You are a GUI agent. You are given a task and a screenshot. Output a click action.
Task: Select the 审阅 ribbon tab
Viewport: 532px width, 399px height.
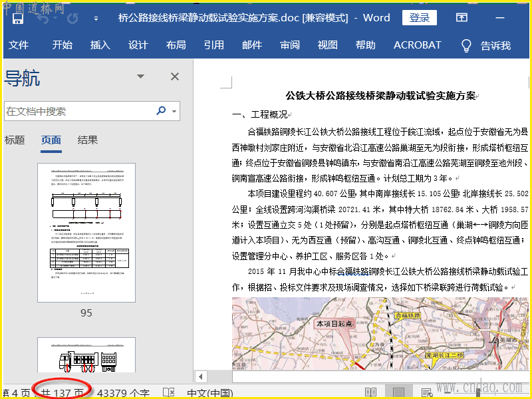(x=290, y=45)
